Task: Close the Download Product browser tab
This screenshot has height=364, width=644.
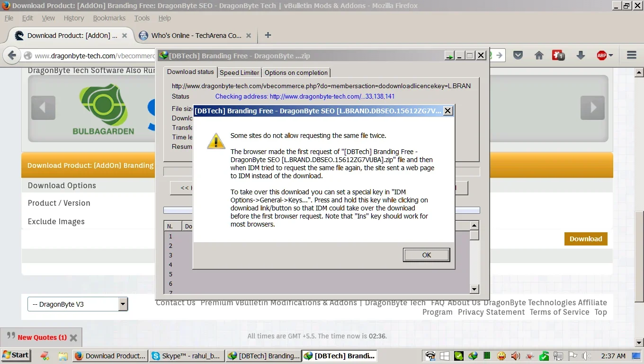Action: tap(125, 36)
